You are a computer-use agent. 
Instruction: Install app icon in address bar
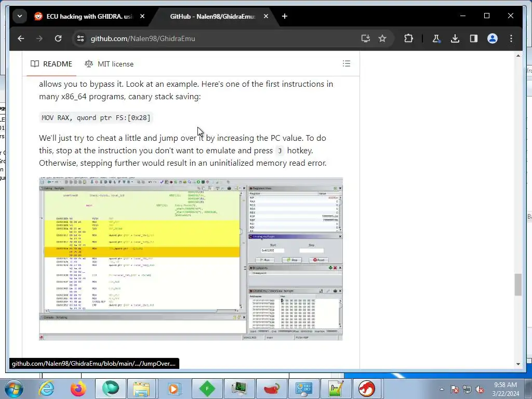[365, 38]
